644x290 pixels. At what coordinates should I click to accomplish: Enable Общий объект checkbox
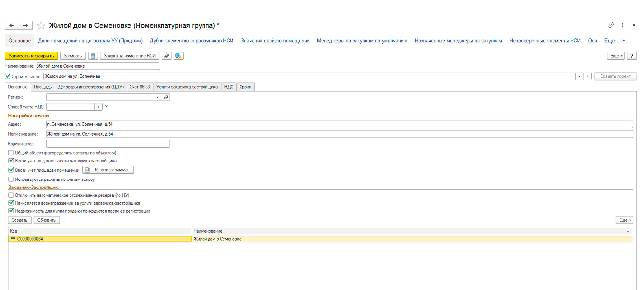click(x=11, y=153)
